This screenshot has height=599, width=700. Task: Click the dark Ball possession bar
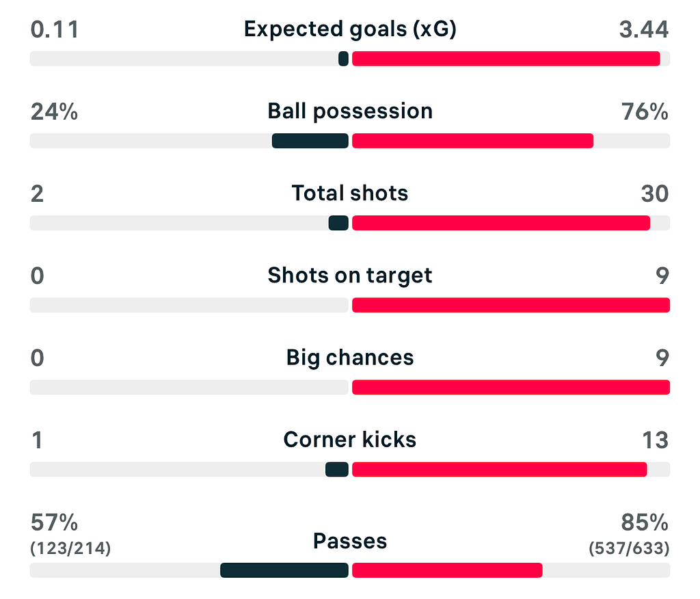click(310, 141)
